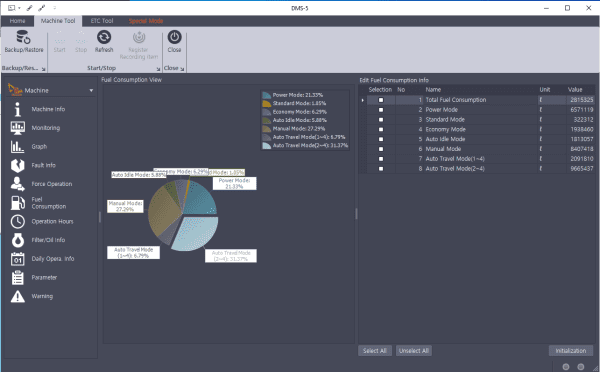Open the Fuel Consumption pump icon
This screenshot has width=600, height=372.
[18, 203]
